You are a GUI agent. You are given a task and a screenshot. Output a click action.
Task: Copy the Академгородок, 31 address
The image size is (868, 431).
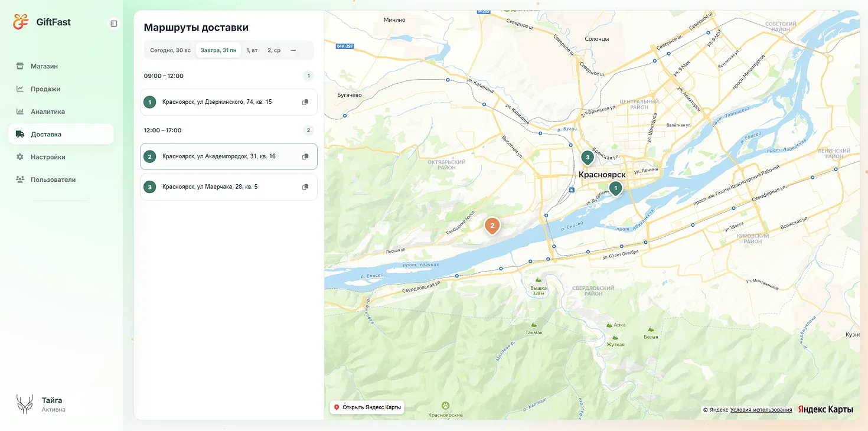(x=305, y=156)
